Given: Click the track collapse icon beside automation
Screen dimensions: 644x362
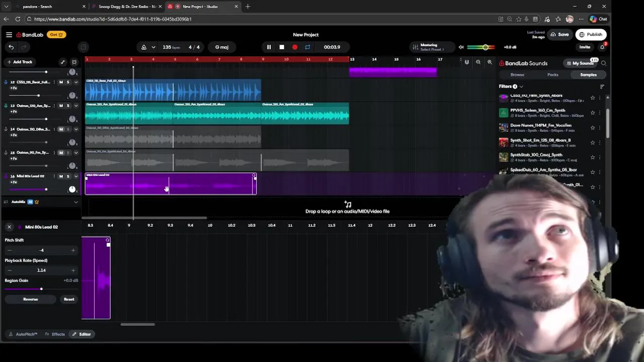Looking at the screenshot, I should tap(74, 62).
